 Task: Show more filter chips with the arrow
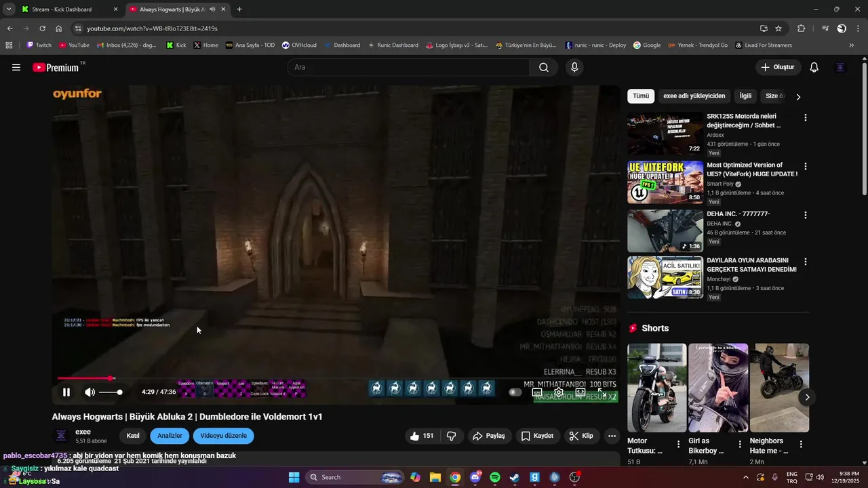[x=798, y=97]
